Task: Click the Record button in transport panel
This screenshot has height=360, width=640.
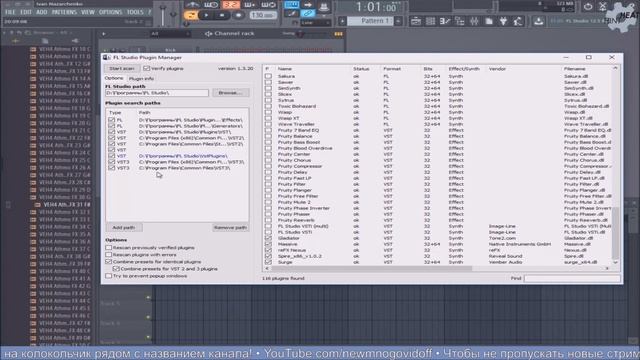Action: click(x=238, y=16)
